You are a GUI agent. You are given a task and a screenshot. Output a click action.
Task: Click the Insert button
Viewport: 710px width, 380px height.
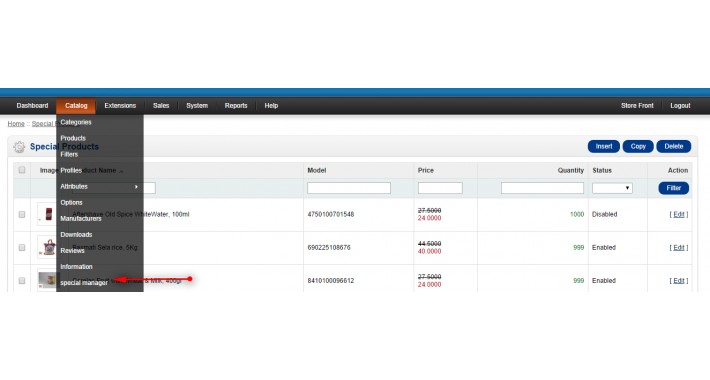tap(604, 146)
